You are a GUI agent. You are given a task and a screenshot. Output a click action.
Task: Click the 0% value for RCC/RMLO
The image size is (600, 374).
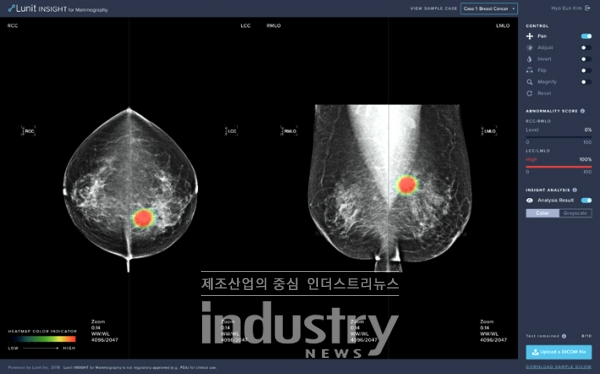click(588, 130)
